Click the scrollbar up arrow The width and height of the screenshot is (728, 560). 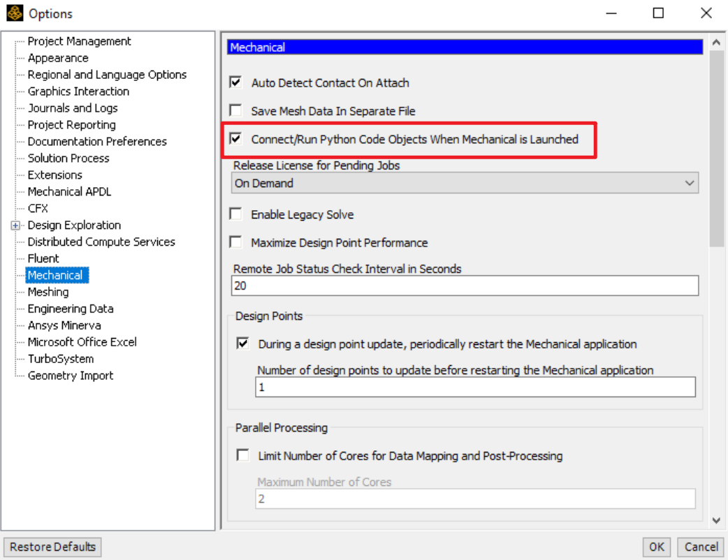(716, 43)
